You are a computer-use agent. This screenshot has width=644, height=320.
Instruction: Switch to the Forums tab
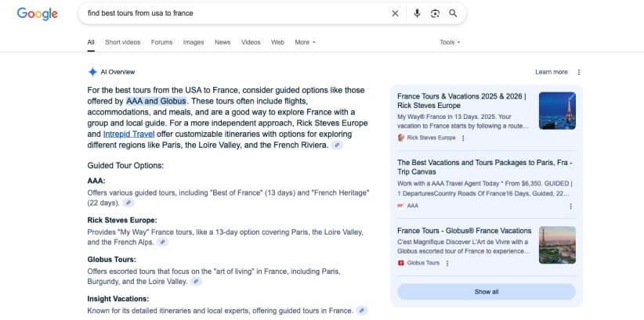[162, 42]
